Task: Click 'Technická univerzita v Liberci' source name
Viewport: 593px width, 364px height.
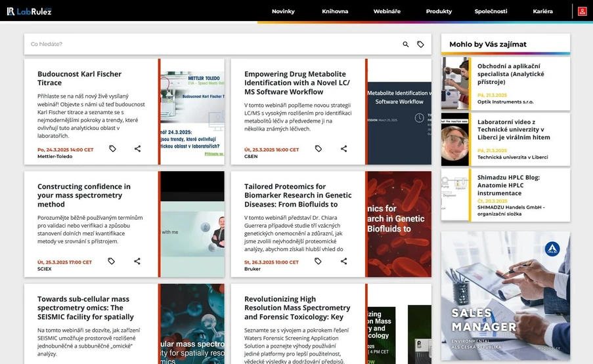Action: click(x=512, y=157)
